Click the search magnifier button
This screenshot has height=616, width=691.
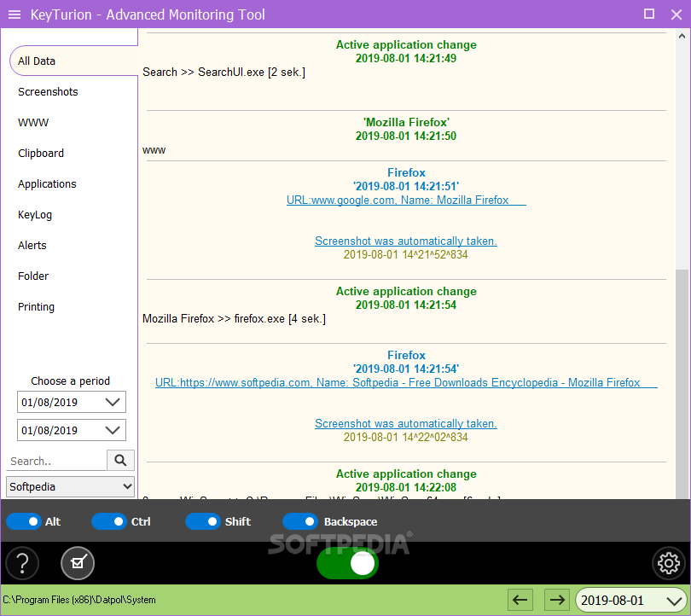[x=120, y=461]
